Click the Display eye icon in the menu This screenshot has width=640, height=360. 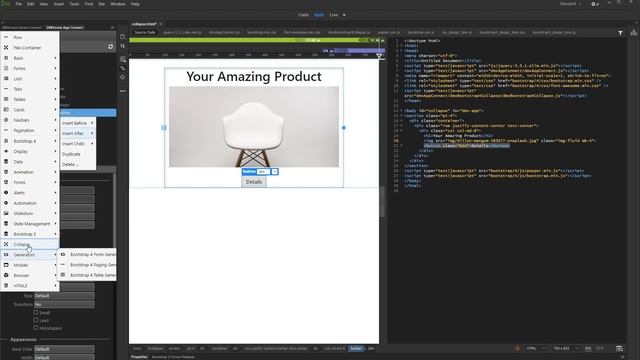click(x=6, y=151)
